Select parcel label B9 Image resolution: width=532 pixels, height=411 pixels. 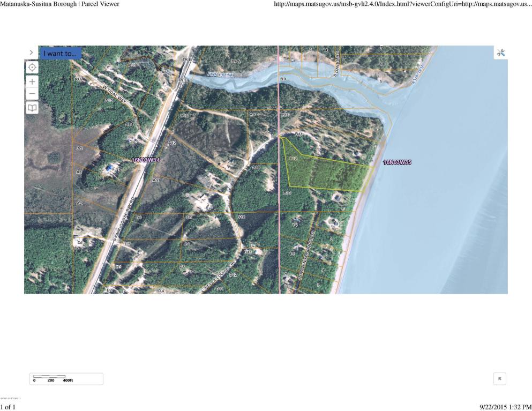click(x=283, y=79)
